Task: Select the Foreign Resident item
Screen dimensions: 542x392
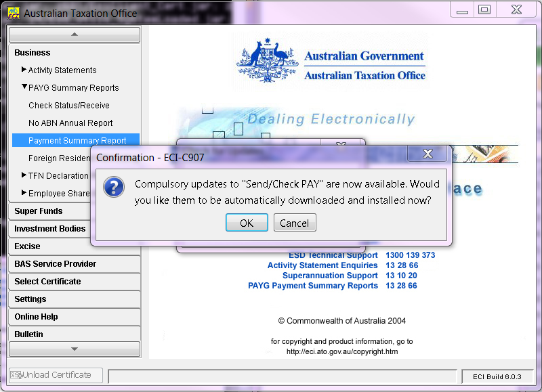Action: pos(60,158)
